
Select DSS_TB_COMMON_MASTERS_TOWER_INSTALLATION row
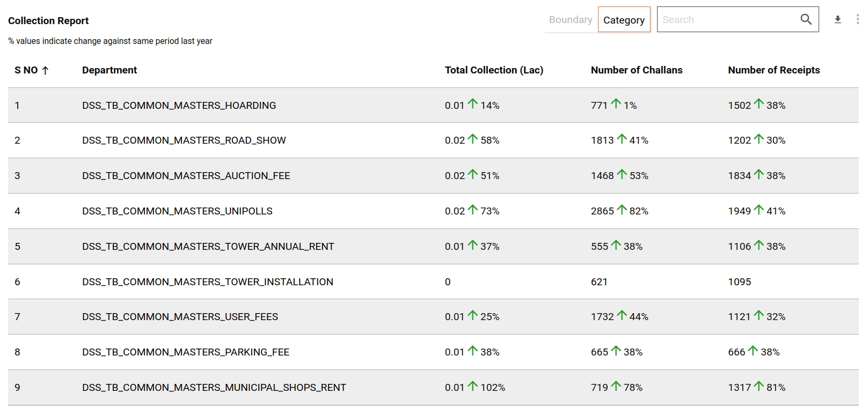(207, 282)
